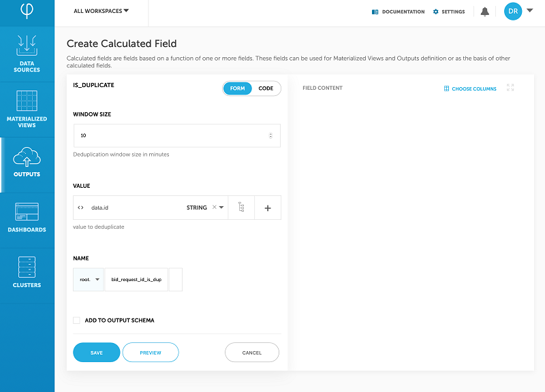545x392 pixels.
Task: Navigate to Clusters via sidebar icon
Action: pos(27,272)
